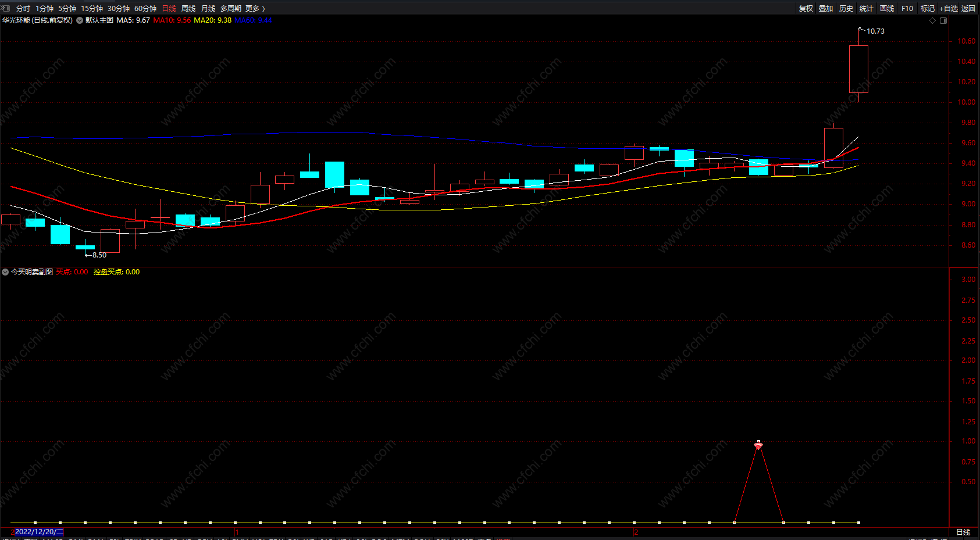Open the F10 company info button
This screenshot has height=540, width=980.
click(x=907, y=9)
